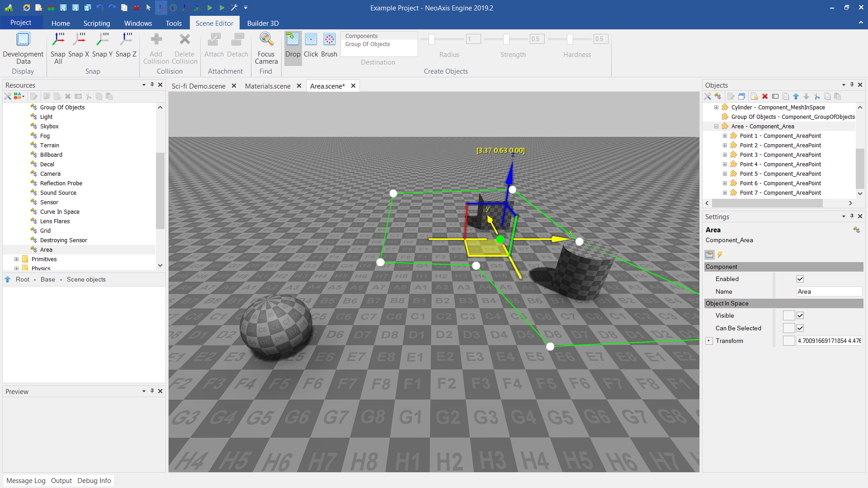The width and height of the screenshot is (868, 488).
Task: Click the red delete icon in Objects panel
Action: 765,96
